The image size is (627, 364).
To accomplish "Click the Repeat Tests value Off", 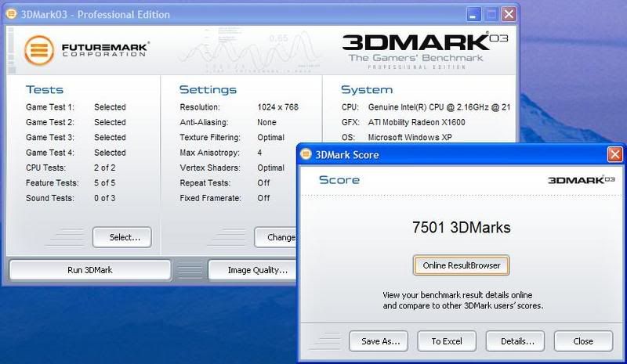I will tap(263, 183).
